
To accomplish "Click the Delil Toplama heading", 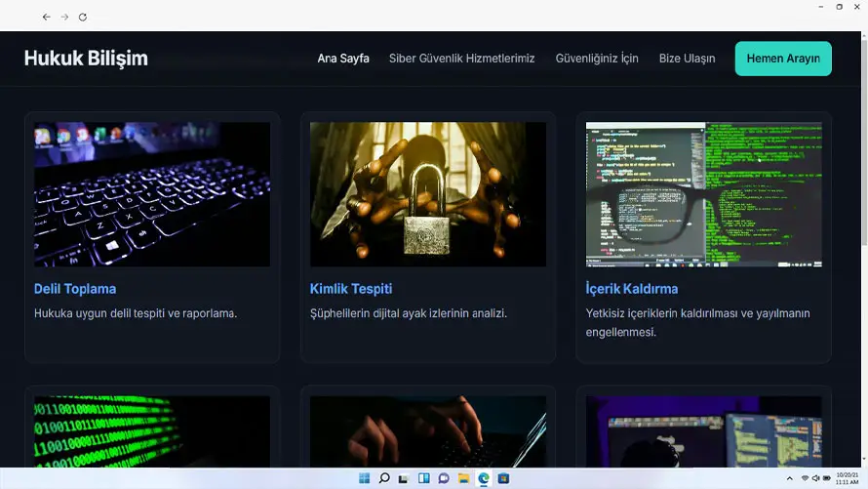I will (75, 289).
